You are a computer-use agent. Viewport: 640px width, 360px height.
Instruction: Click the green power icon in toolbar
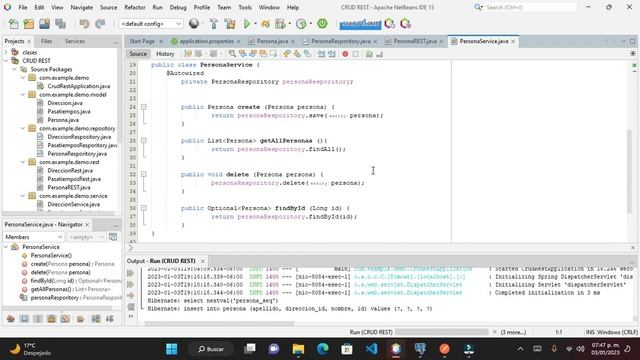(322, 24)
